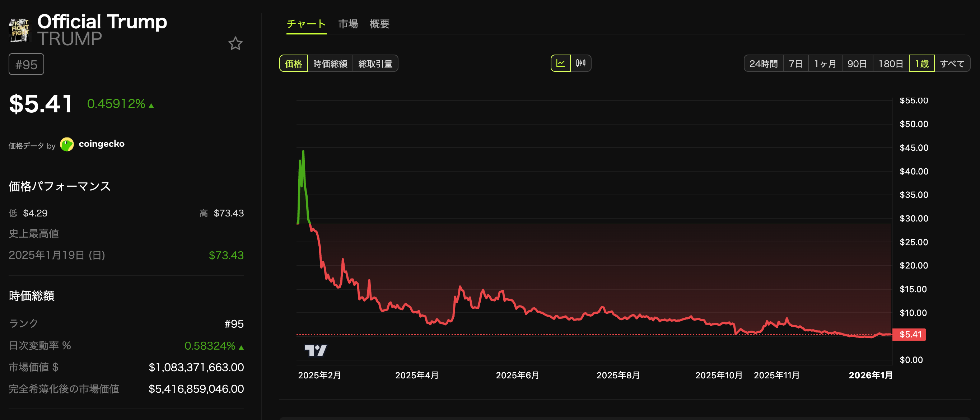Open the 市場 tab
The width and height of the screenshot is (980, 420).
[348, 24]
